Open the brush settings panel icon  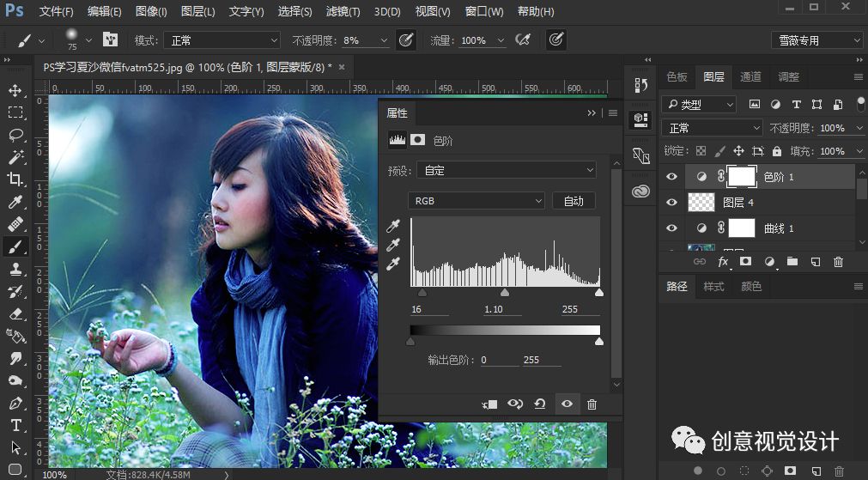(x=110, y=39)
